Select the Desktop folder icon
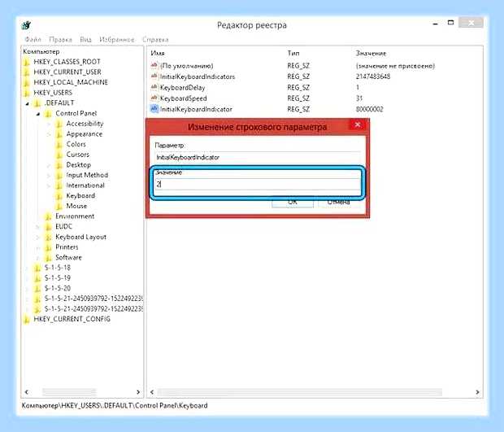 [x=59, y=164]
